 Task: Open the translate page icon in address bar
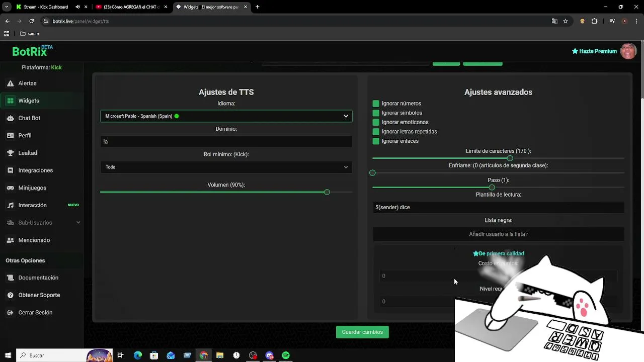point(554,21)
